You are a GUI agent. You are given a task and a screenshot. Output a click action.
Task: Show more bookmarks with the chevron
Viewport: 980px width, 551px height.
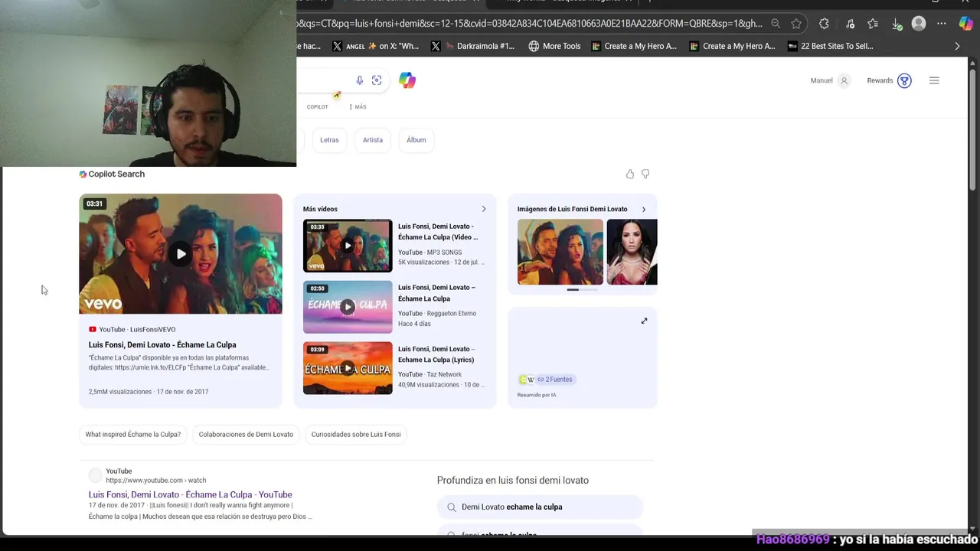(x=957, y=46)
